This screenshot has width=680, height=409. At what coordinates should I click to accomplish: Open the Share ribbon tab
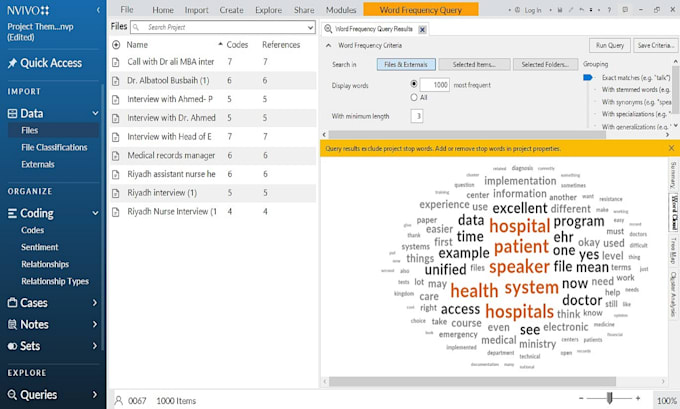[304, 10]
